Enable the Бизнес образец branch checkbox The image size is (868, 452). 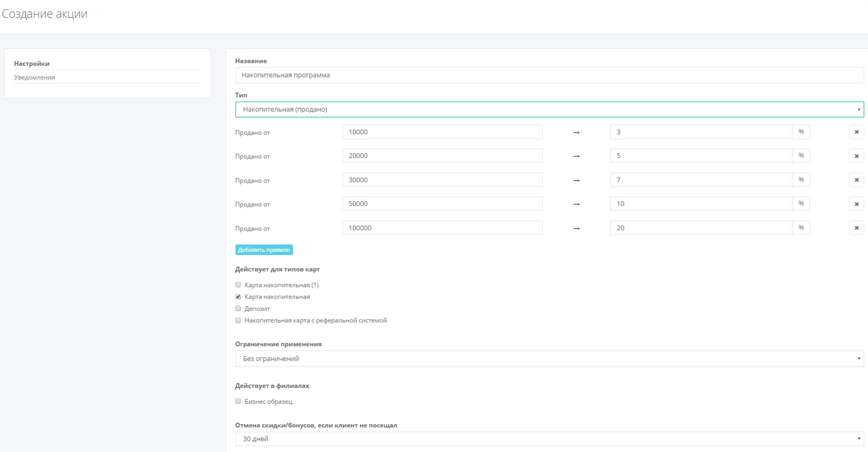[x=238, y=401]
